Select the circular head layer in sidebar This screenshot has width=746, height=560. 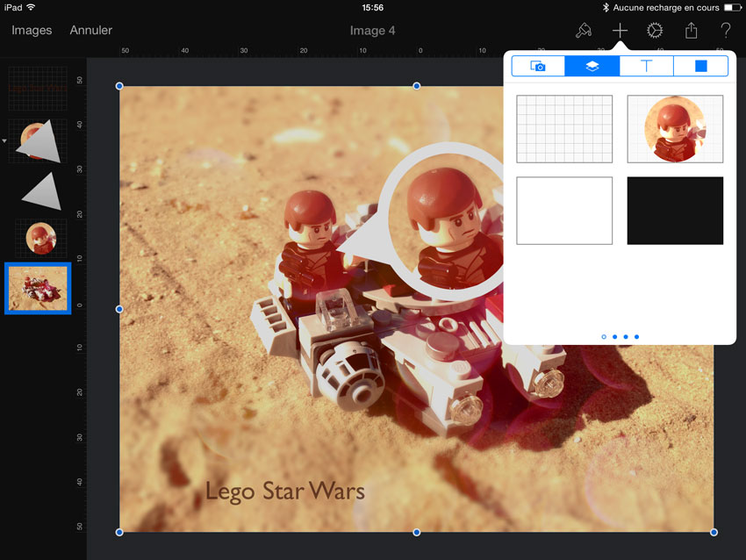point(40,238)
